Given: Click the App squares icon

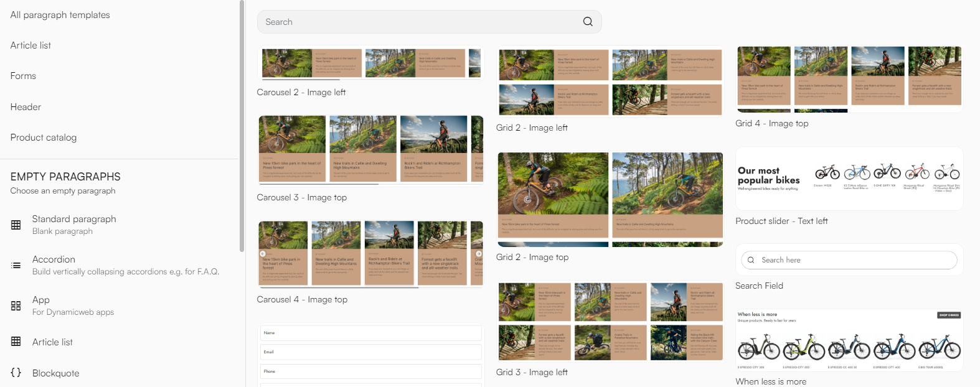Looking at the screenshot, I should point(16,305).
